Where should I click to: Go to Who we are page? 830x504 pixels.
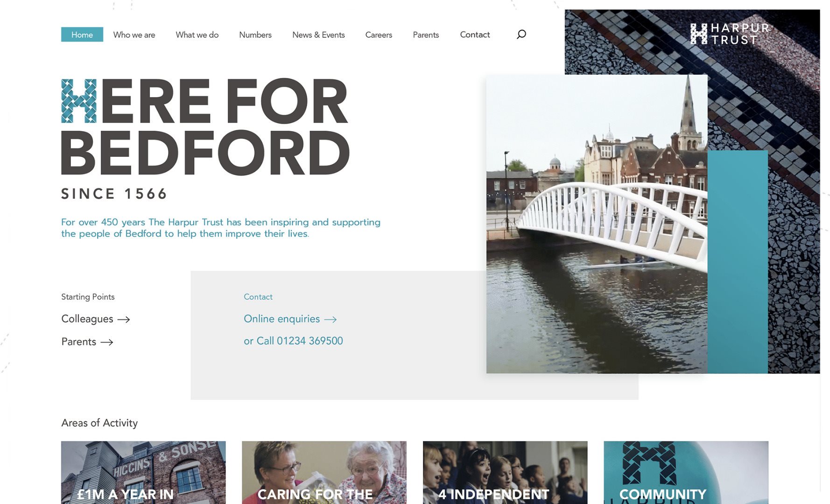(134, 35)
